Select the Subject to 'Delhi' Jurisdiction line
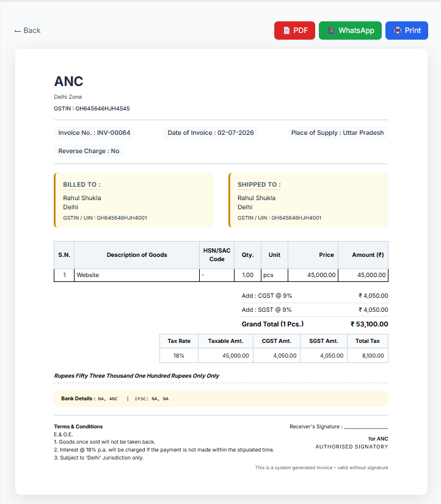Viewport: 441px width, 504px height. 99,458
